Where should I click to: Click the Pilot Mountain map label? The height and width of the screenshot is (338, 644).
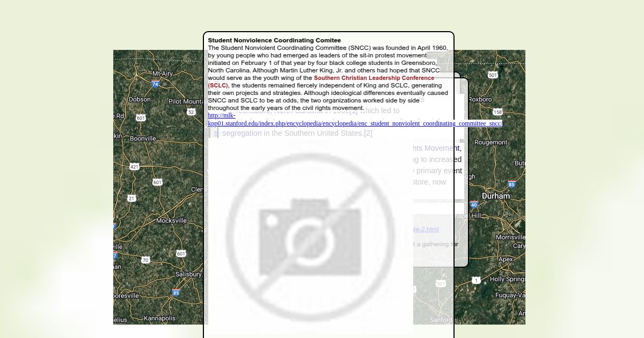coord(188,101)
